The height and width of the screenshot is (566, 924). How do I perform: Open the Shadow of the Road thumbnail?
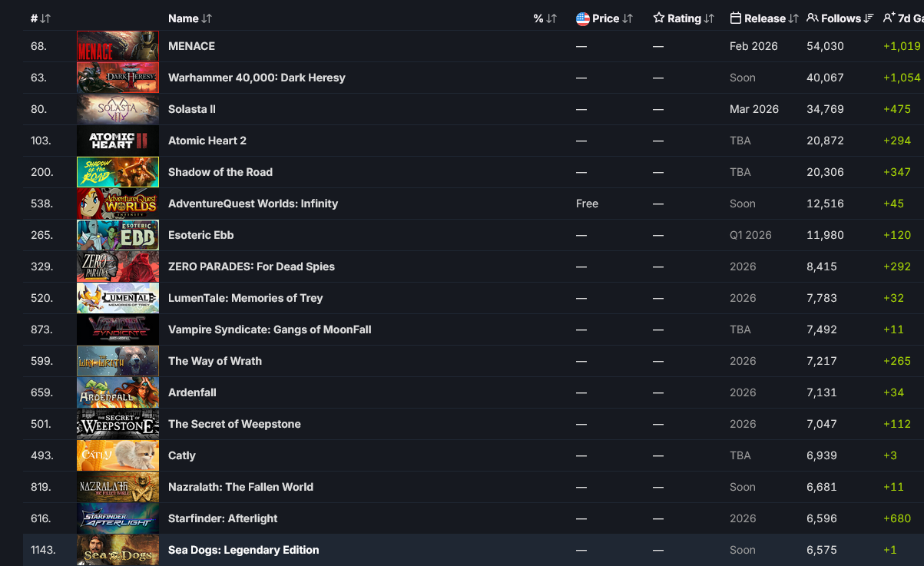point(118,172)
